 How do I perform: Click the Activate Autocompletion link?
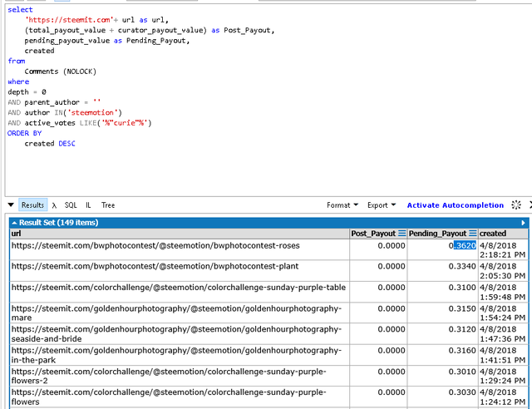click(455, 205)
